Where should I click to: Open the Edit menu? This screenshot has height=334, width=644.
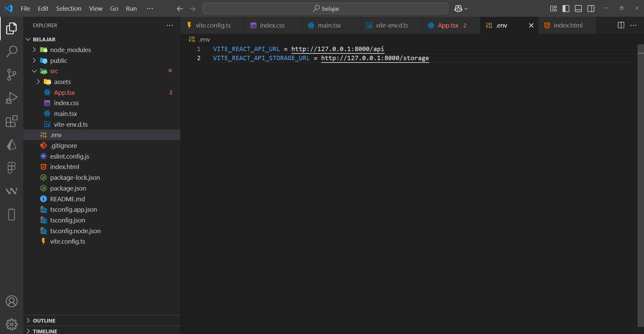click(43, 9)
